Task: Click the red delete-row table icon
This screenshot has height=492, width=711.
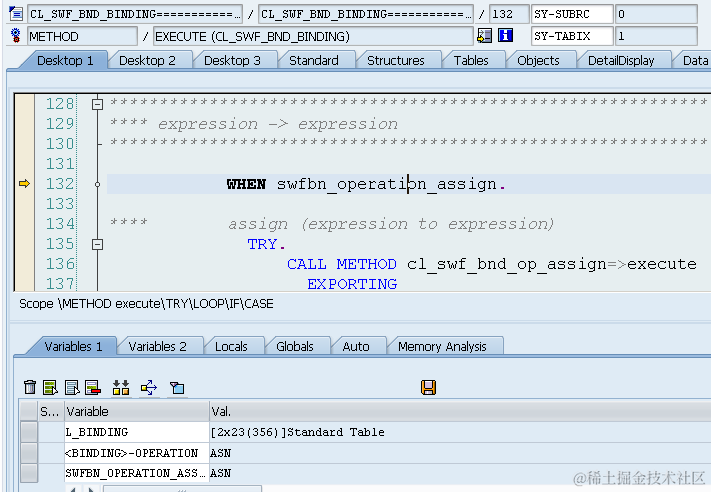Action: click(x=93, y=387)
